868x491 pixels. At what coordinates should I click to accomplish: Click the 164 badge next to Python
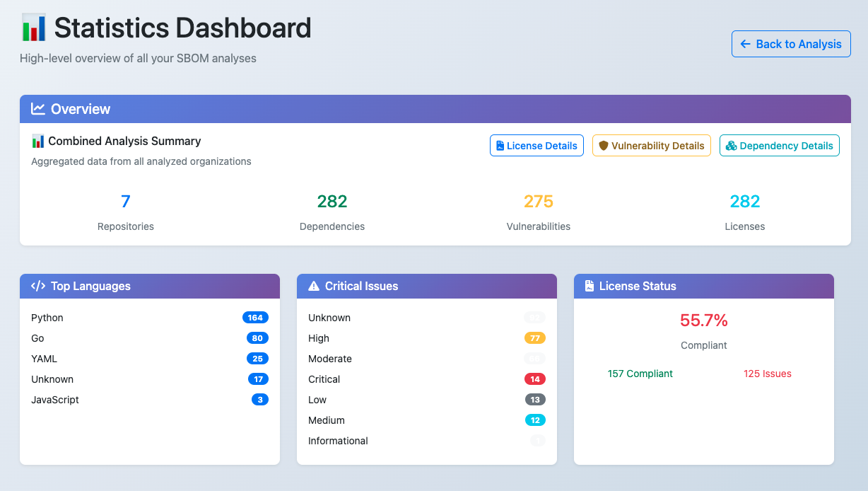tap(255, 318)
